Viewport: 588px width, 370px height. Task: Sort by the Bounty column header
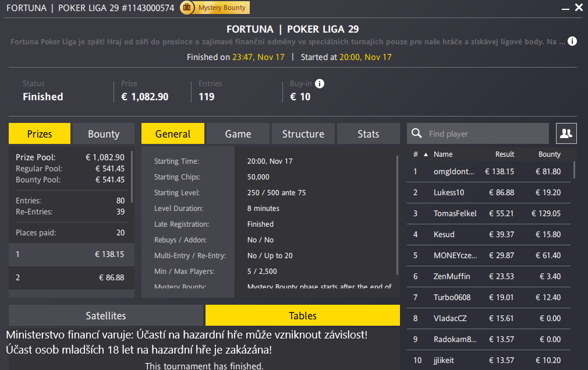click(x=550, y=154)
